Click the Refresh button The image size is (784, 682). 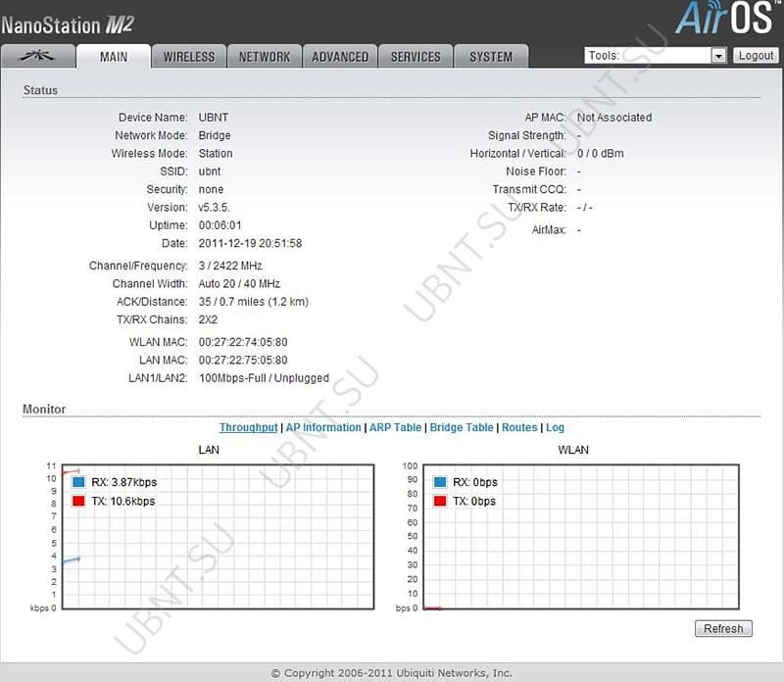click(723, 628)
